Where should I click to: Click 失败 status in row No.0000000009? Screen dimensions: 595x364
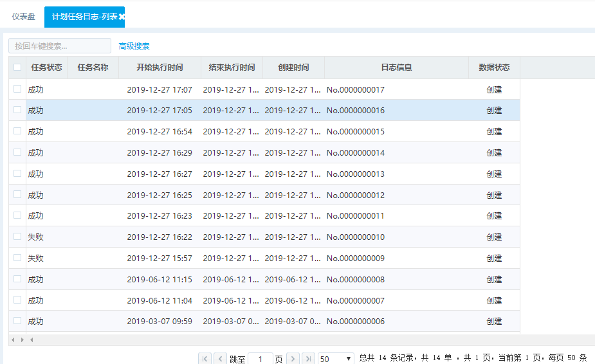tap(35, 259)
